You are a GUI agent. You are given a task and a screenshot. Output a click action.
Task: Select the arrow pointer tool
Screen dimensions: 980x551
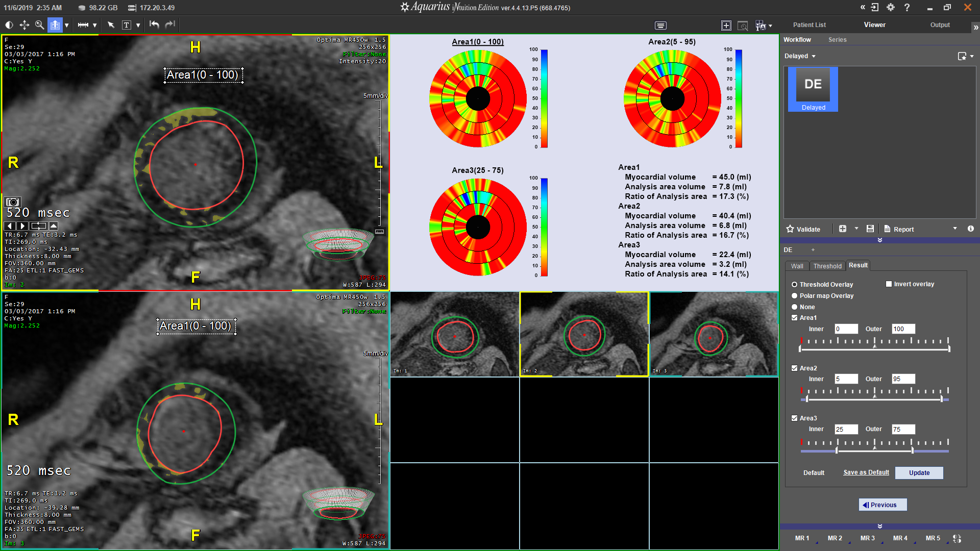111,24
